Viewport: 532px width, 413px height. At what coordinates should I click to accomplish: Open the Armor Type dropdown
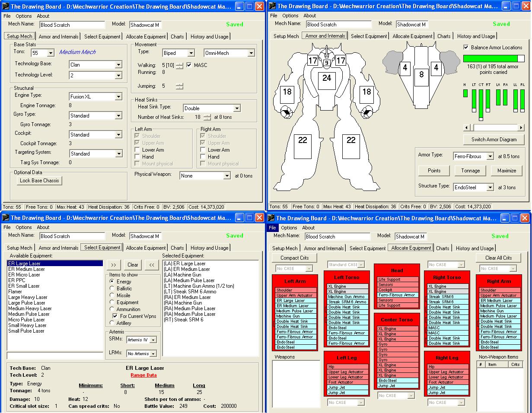[x=490, y=156]
